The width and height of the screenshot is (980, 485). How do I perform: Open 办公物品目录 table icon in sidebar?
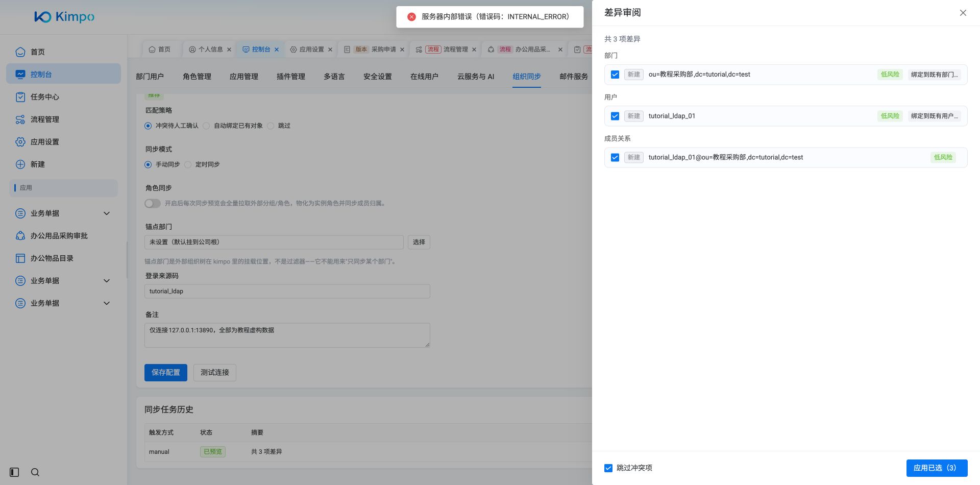pos(20,258)
